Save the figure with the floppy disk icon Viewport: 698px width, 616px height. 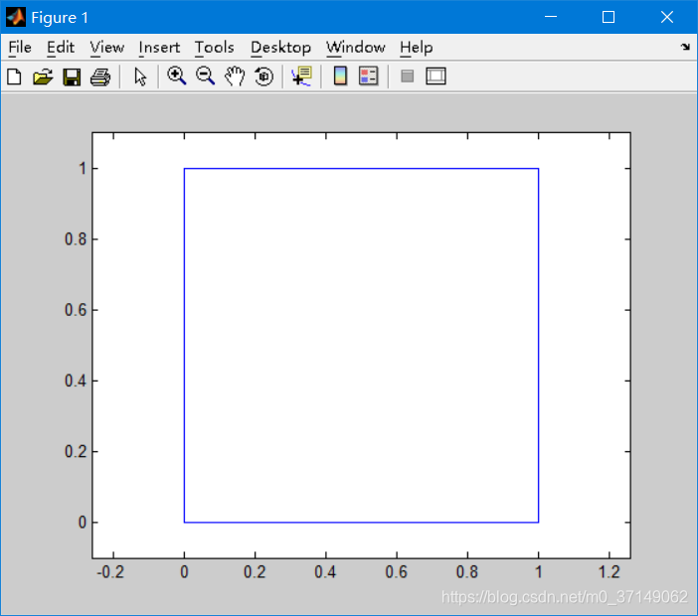[72, 77]
